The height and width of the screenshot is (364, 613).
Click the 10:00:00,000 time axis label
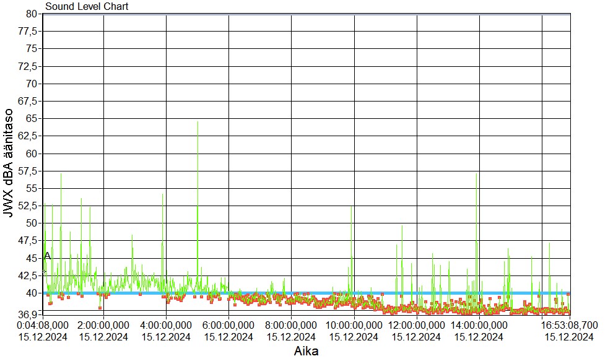(x=354, y=324)
